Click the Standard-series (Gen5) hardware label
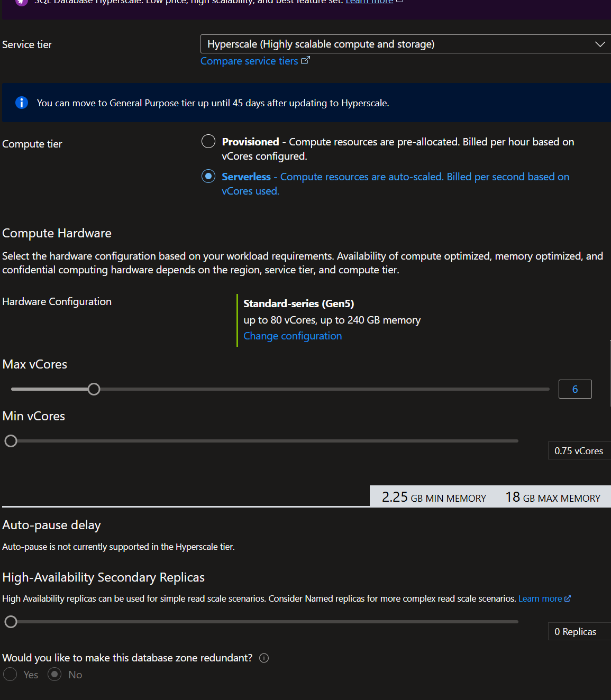The height and width of the screenshot is (700, 611). (x=298, y=303)
